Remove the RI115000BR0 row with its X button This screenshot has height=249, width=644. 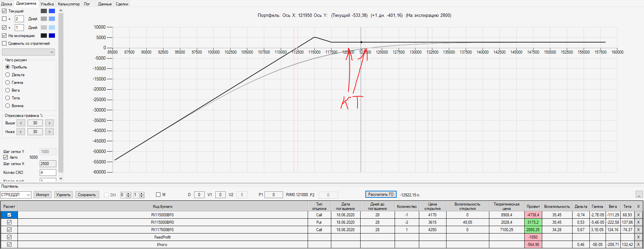tap(638, 222)
